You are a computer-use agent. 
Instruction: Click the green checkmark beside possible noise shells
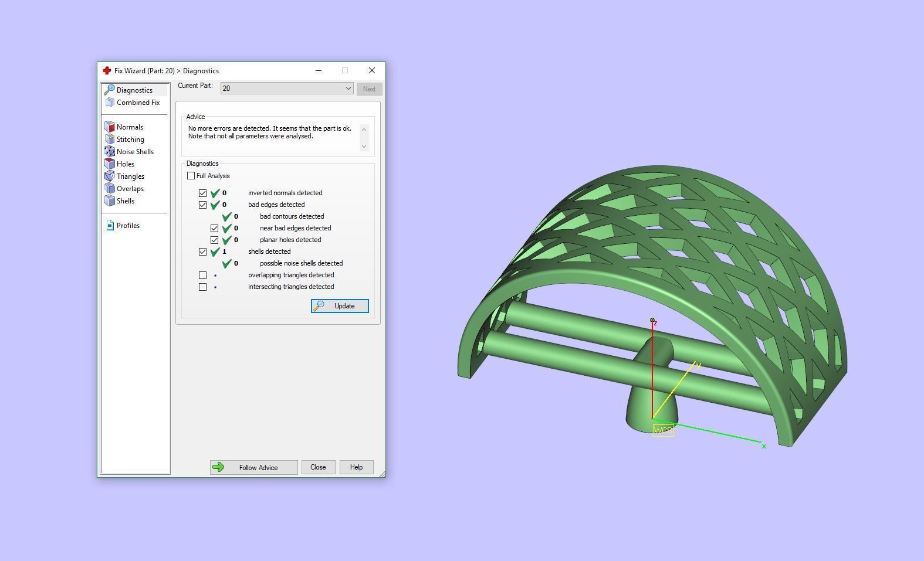[x=227, y=263]
